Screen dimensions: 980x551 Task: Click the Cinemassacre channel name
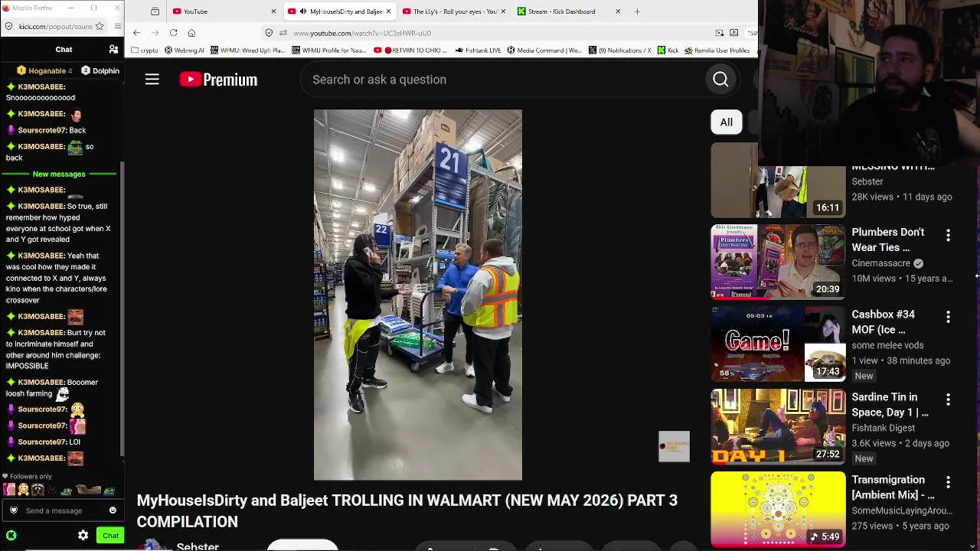[x=881, y=263]
